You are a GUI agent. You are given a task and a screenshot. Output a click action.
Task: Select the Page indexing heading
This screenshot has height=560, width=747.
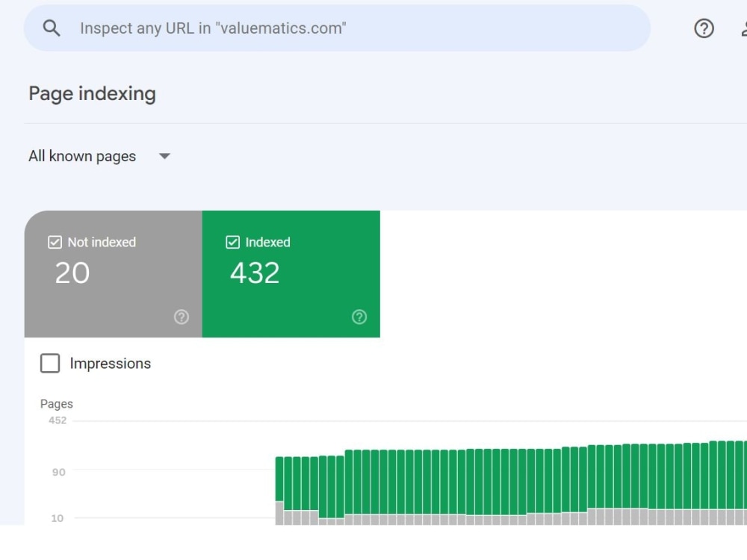(91, 93)
